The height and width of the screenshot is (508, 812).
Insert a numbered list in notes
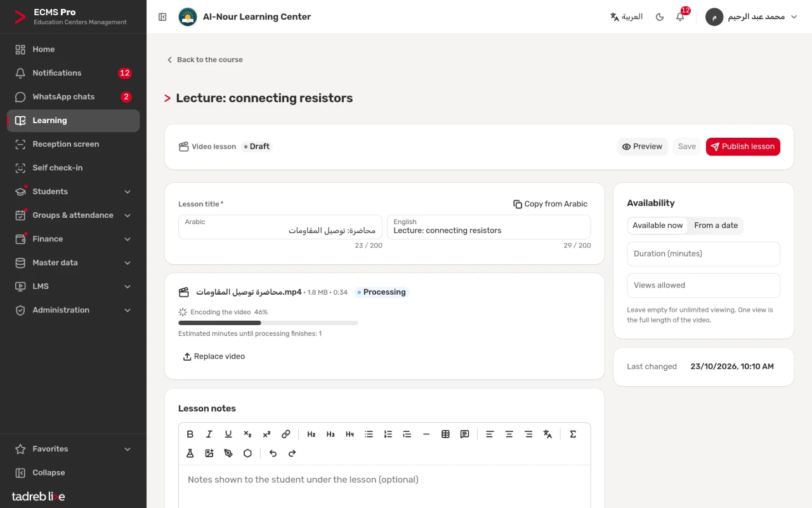click(388, 434)
